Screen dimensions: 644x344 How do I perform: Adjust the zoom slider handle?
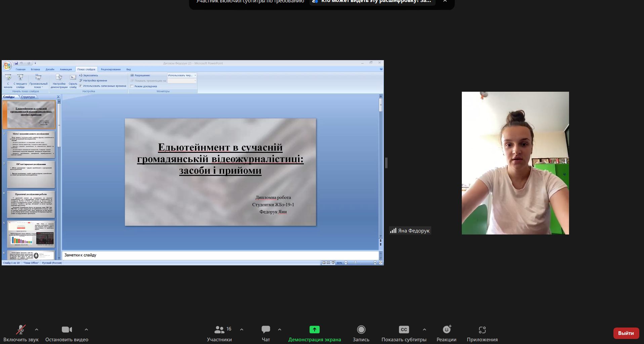click(355, 263)
